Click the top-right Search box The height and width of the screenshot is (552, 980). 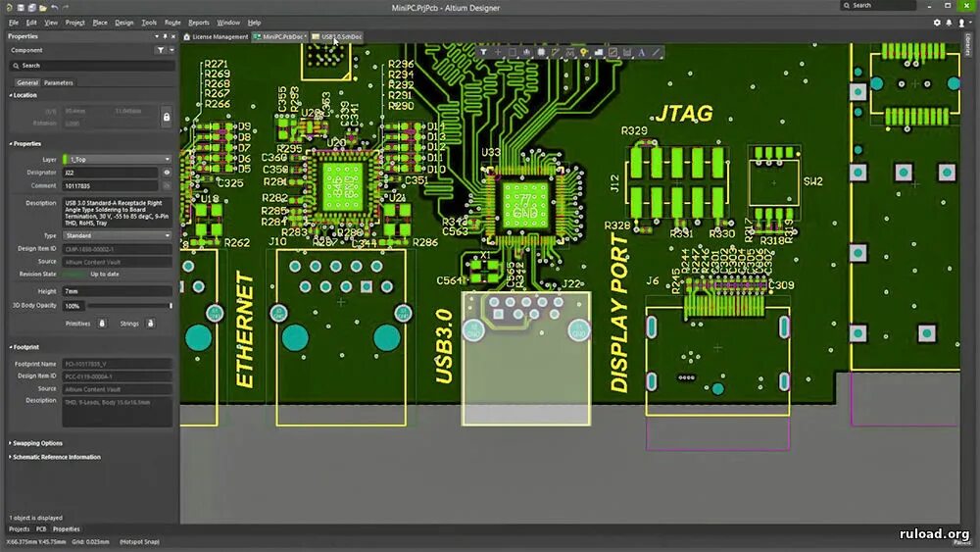tap(878, 5)
